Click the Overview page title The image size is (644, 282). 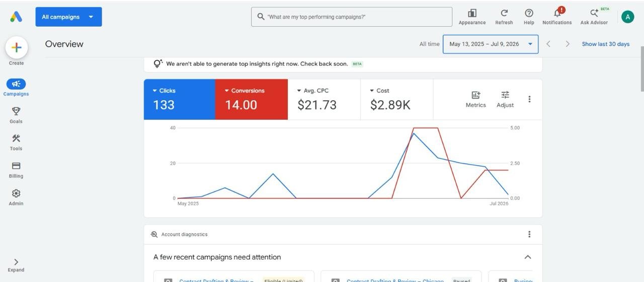[64, 44]
